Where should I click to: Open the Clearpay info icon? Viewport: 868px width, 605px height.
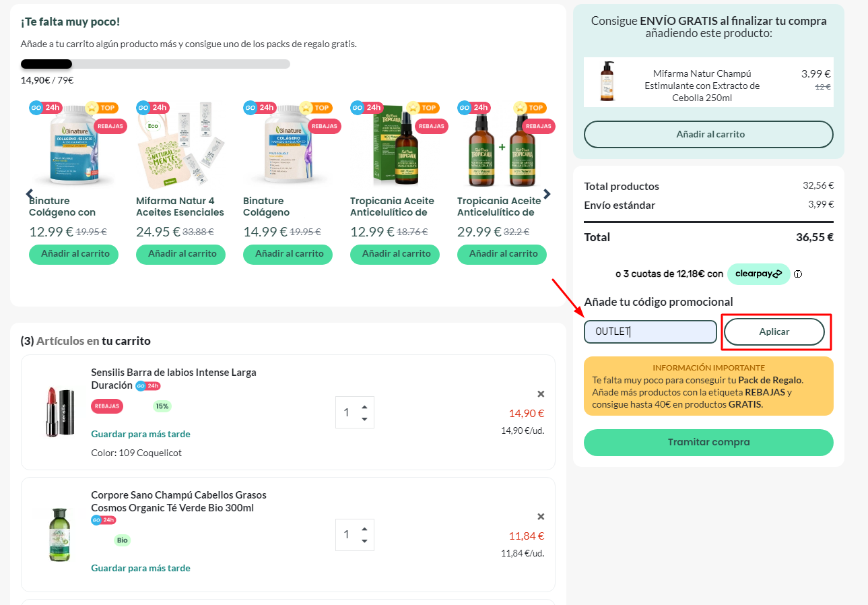[798, 274]
